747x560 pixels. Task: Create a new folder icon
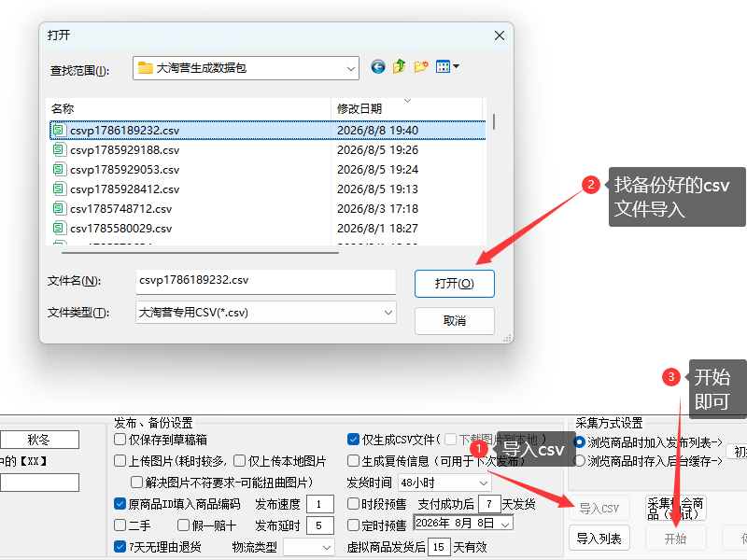click(x=421, y=66)
